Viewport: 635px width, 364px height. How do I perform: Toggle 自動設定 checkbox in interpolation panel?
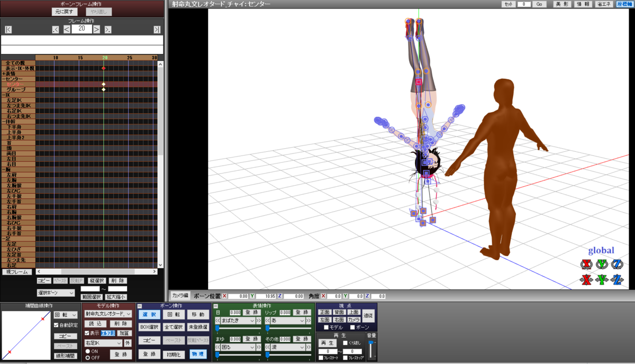(57, 325)
